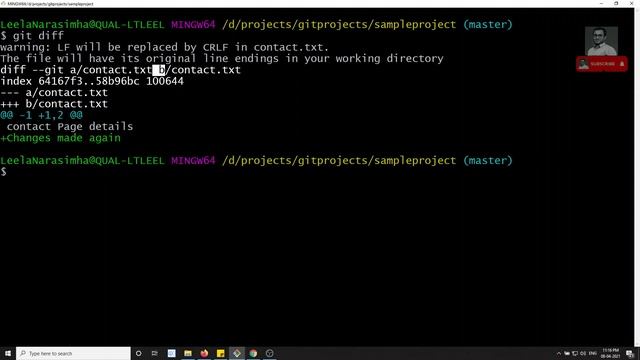Click the 'git diff' command text

[38, 36]
